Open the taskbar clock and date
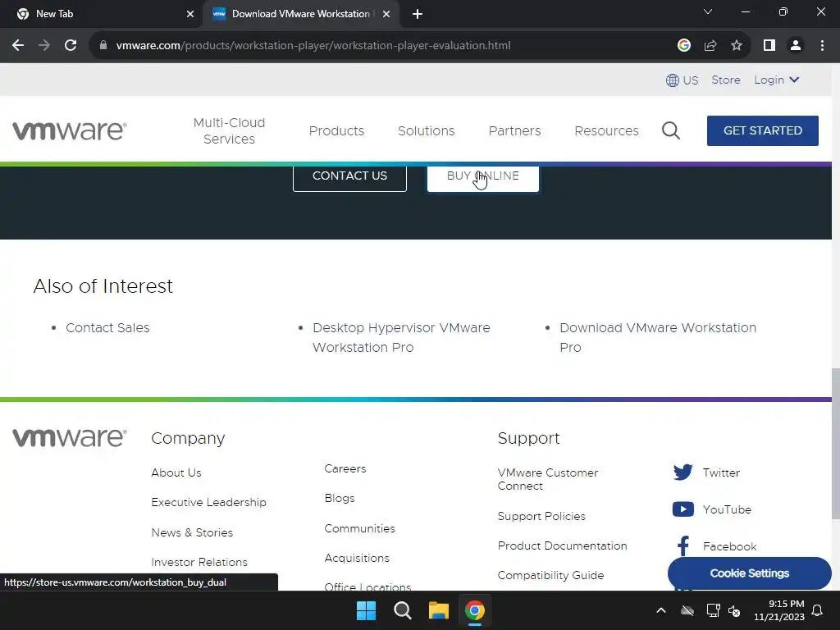 pos(779,610)
